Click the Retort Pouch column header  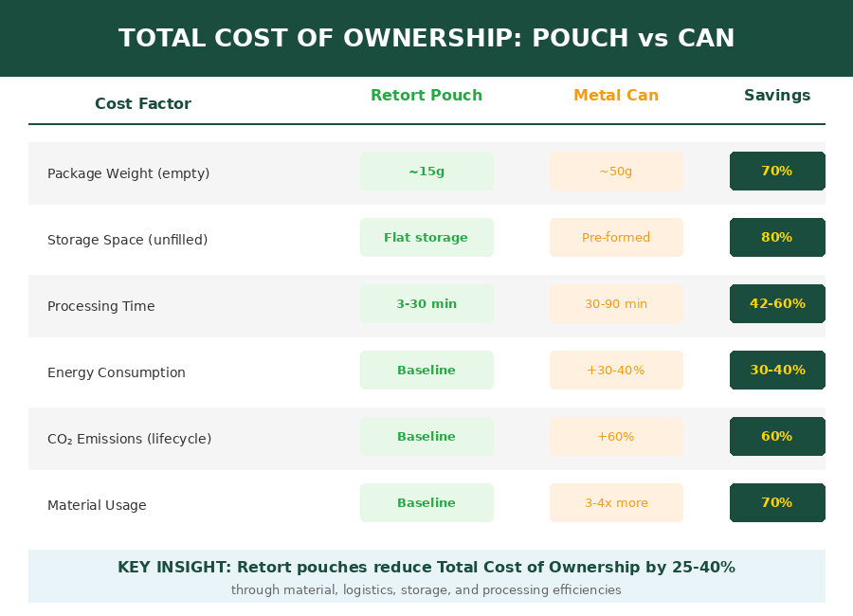point(426,96)
